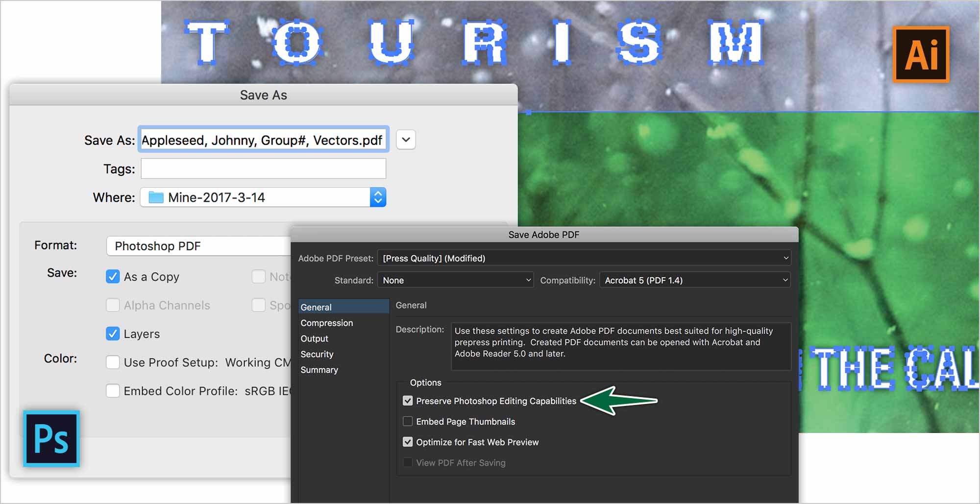
Task: Open the Adobe PDF Preset dropdown
Action: tap(584, 258)
